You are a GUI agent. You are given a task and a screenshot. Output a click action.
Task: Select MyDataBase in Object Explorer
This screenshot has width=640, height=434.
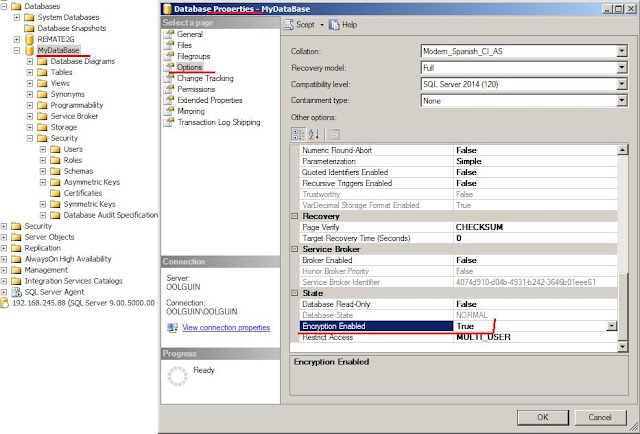pyautogui.click(x=58, y=50)
